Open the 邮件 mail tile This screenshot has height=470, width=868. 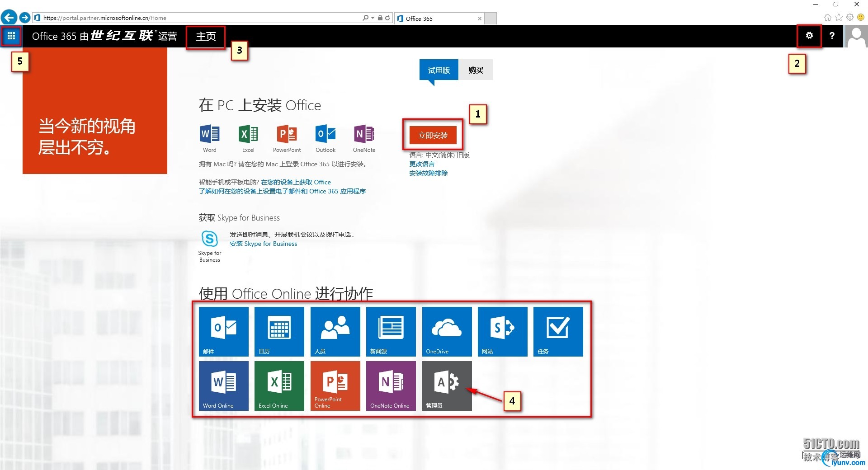pyautogui.click(x=224, y=332)
